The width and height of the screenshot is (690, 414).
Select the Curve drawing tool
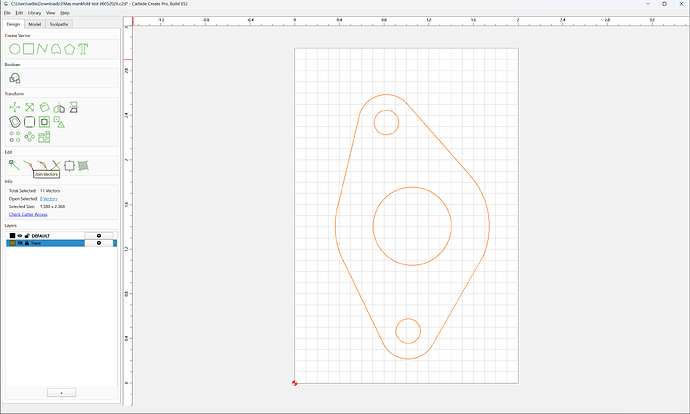pyautogui.click(x=56, y=49)
